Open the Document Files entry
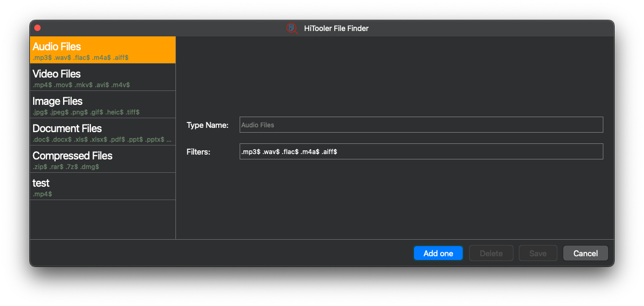Screen dimensions: 644x306 [103, 132]
